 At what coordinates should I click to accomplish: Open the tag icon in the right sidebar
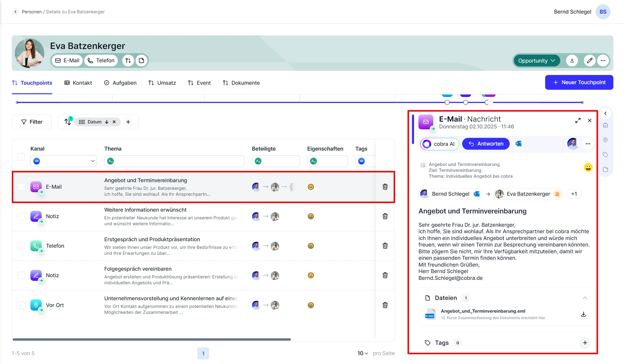[605, 154]
